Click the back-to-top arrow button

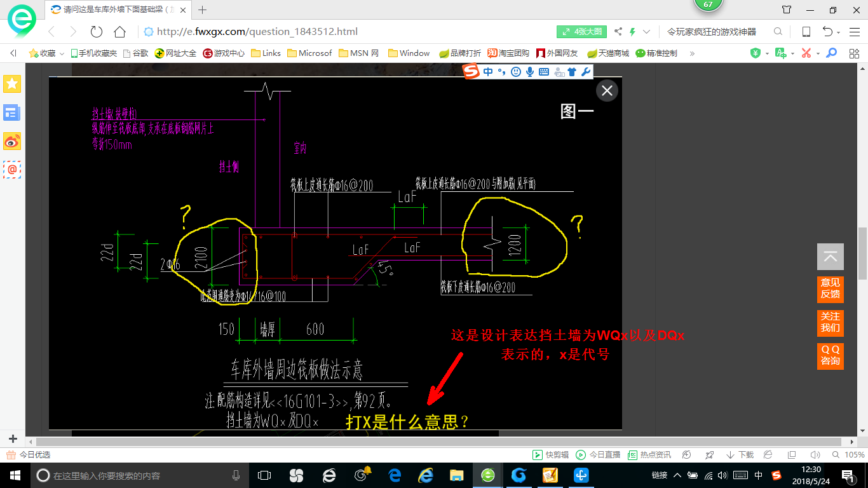pos(831,257)
